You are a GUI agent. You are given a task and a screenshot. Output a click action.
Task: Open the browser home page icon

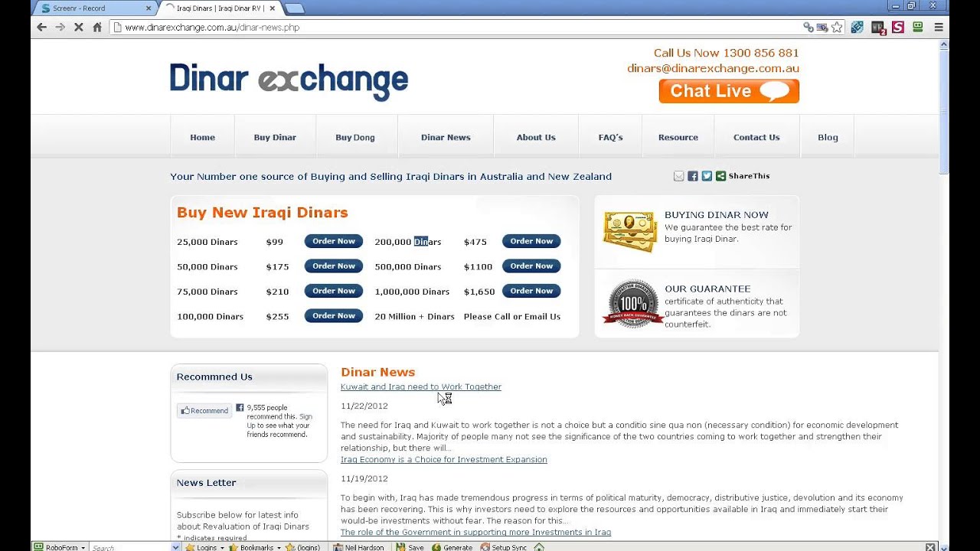coord(97,27)
